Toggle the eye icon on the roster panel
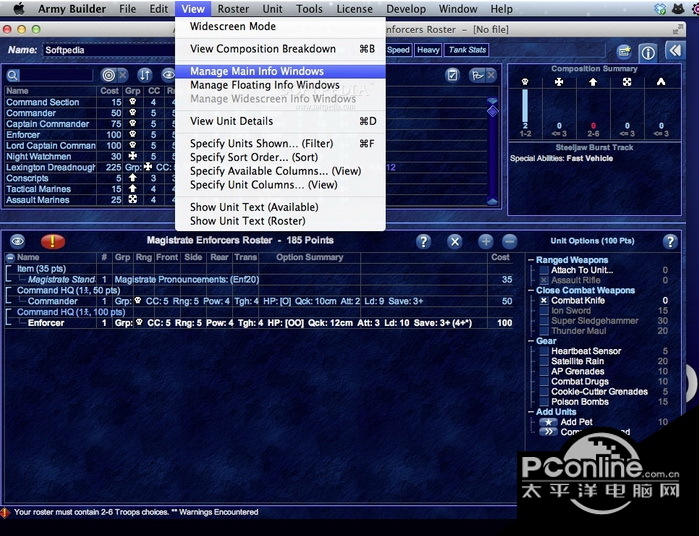 click(x=17, y=241)
